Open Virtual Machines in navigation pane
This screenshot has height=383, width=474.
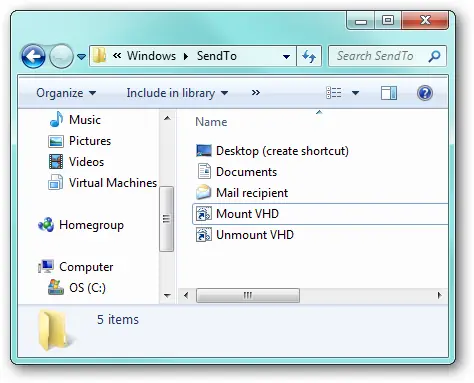pos(113,183)
